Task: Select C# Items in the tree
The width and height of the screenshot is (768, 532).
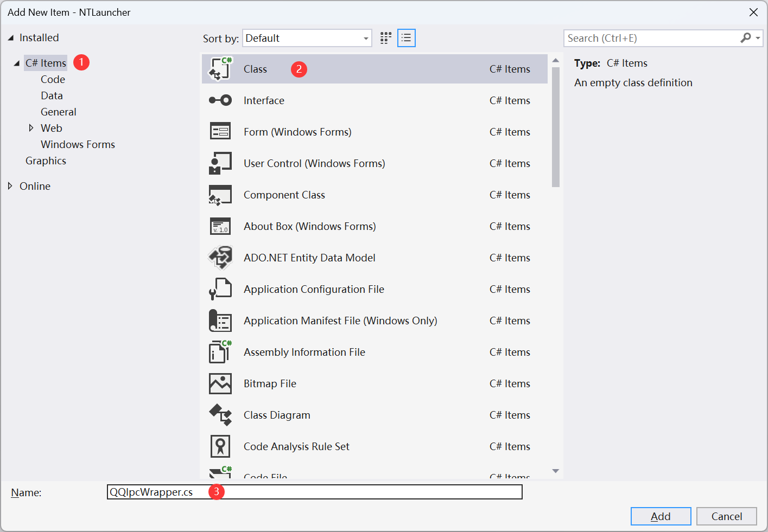Action: point(46,63)
